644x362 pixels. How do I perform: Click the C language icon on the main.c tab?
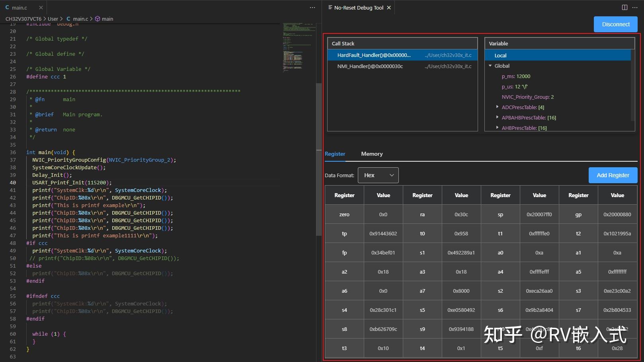point(6,7)
